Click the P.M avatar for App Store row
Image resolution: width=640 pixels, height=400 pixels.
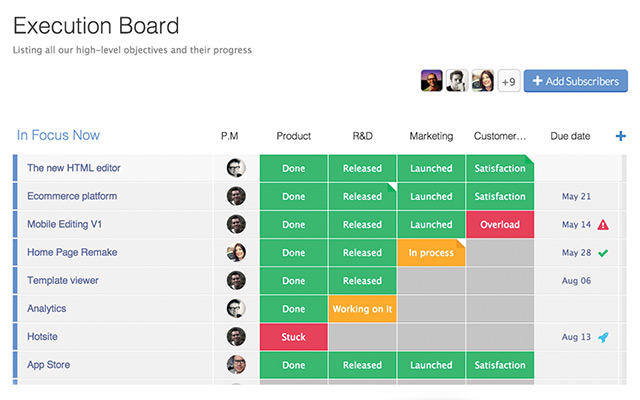coord(236,365)
